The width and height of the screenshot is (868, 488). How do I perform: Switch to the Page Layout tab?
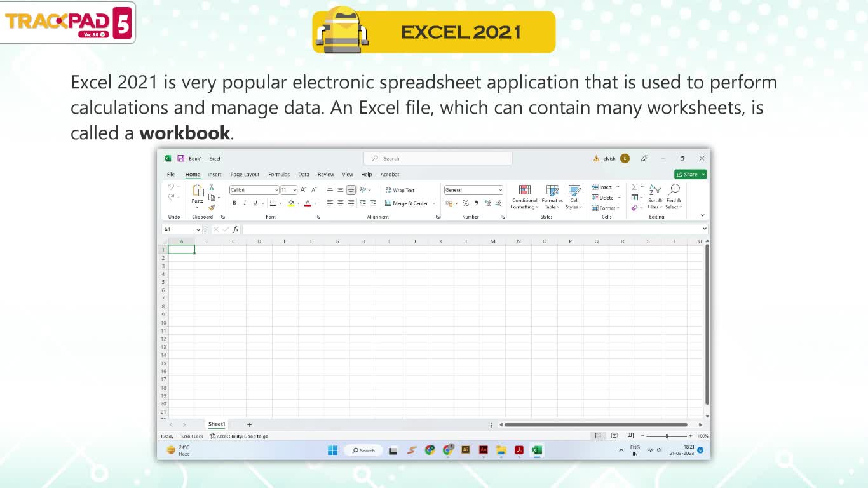(245, 174)
